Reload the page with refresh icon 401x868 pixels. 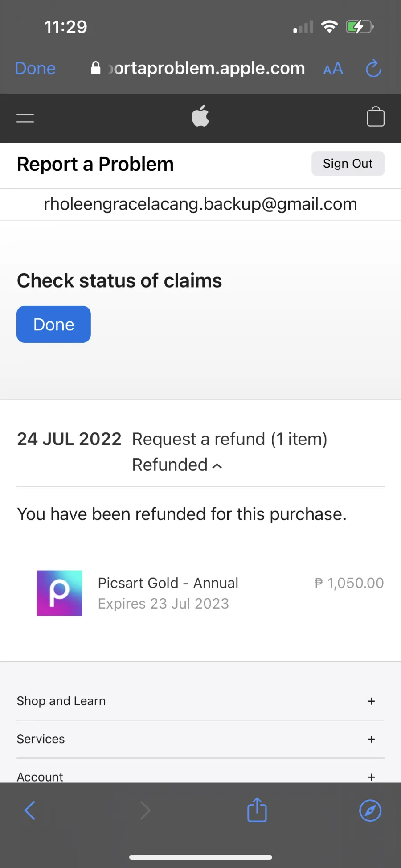click(373, 69)
